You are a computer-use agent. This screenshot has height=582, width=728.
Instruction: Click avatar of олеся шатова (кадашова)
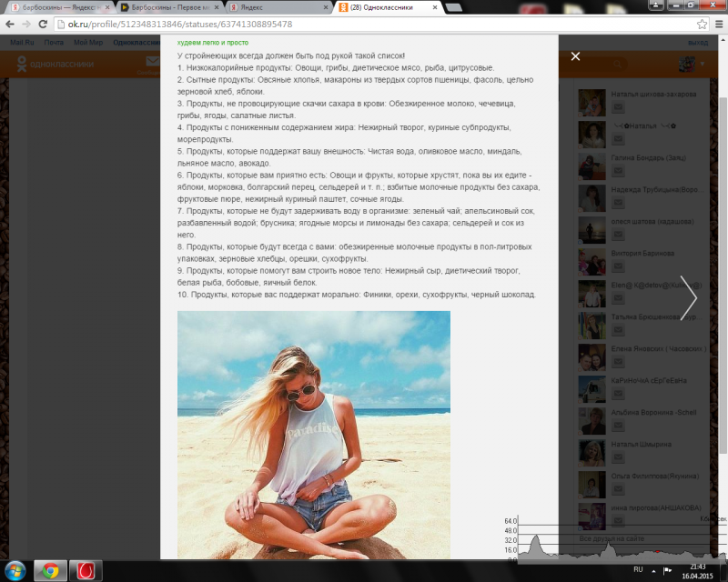592,230
